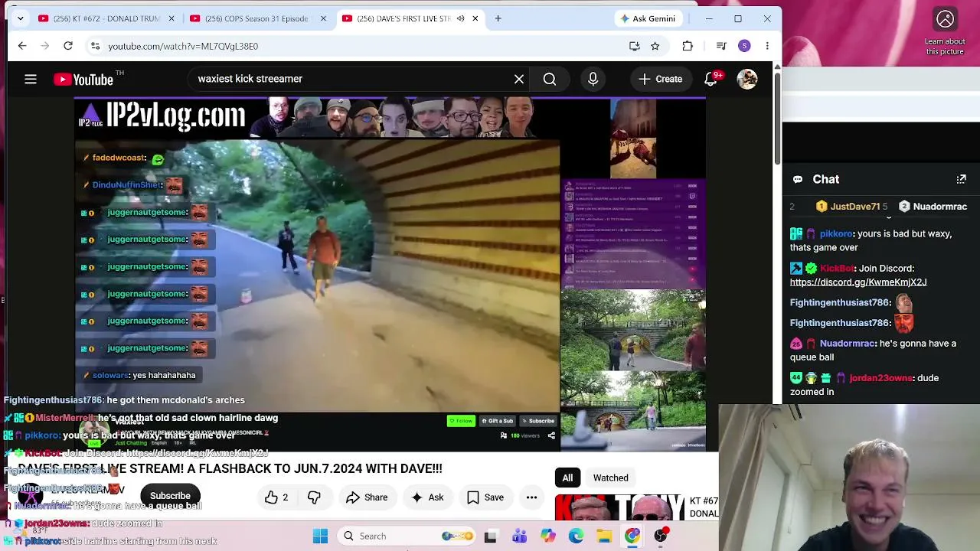980x551 pixels.
Task: Click Learn about this picture desktop icon
Action: pyautogui.click(x=945, y=31)
